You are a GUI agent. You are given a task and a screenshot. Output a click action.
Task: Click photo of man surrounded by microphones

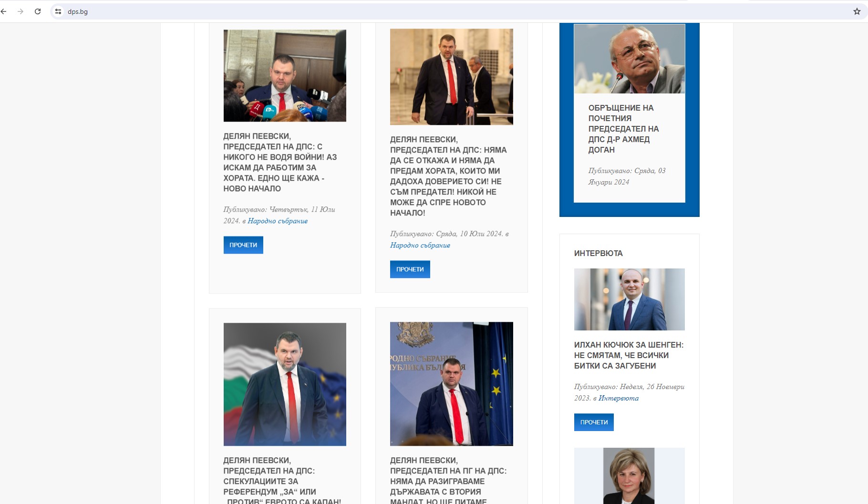285,76
